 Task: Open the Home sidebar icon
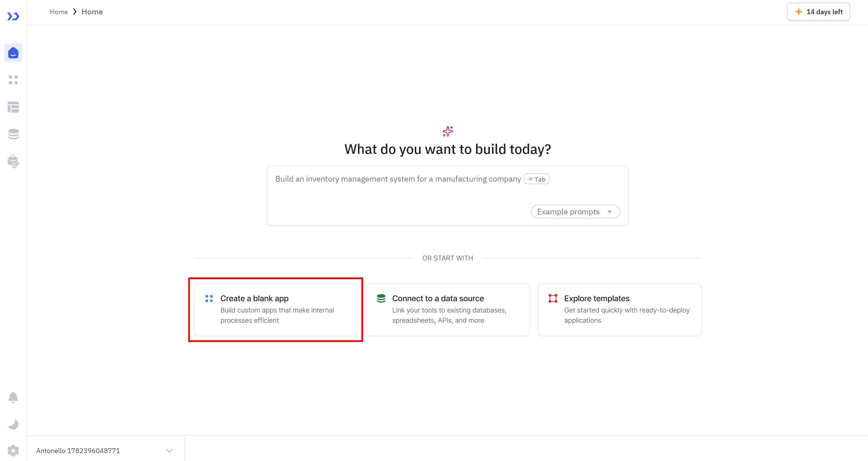[13, 53]
